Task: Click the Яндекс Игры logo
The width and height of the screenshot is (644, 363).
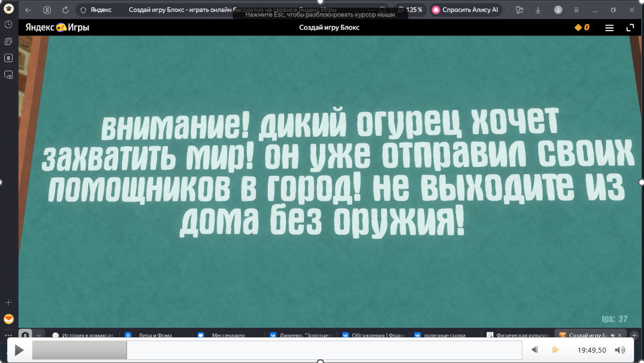Action: click(x=57, y=27)
